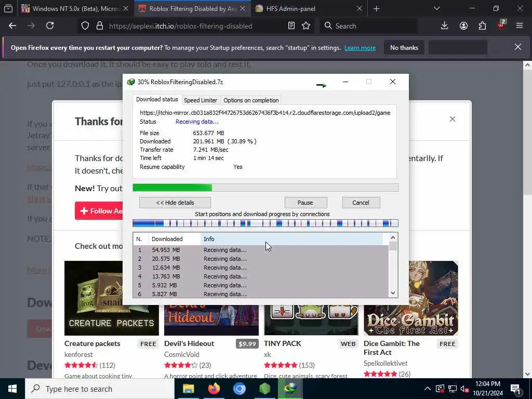Click the muted volume tray icon
The width and height of the screenshot is (532, 399).
465,389
